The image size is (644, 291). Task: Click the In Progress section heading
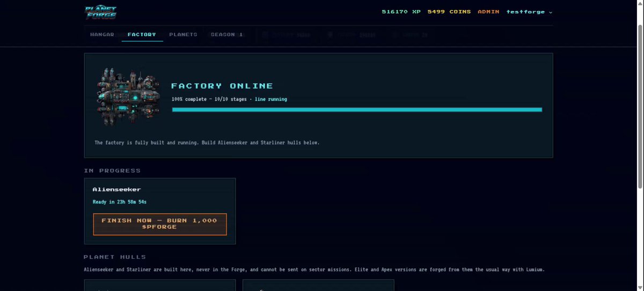coord(112,170)
